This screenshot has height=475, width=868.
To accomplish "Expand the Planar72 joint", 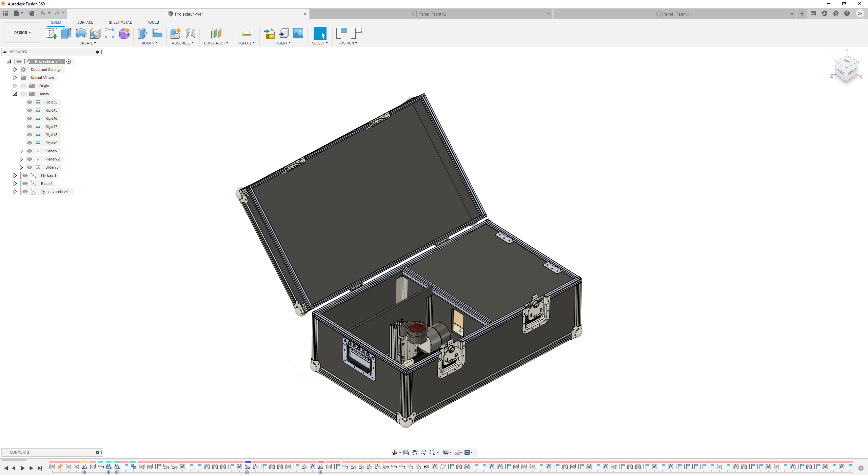I will [21, 159].
